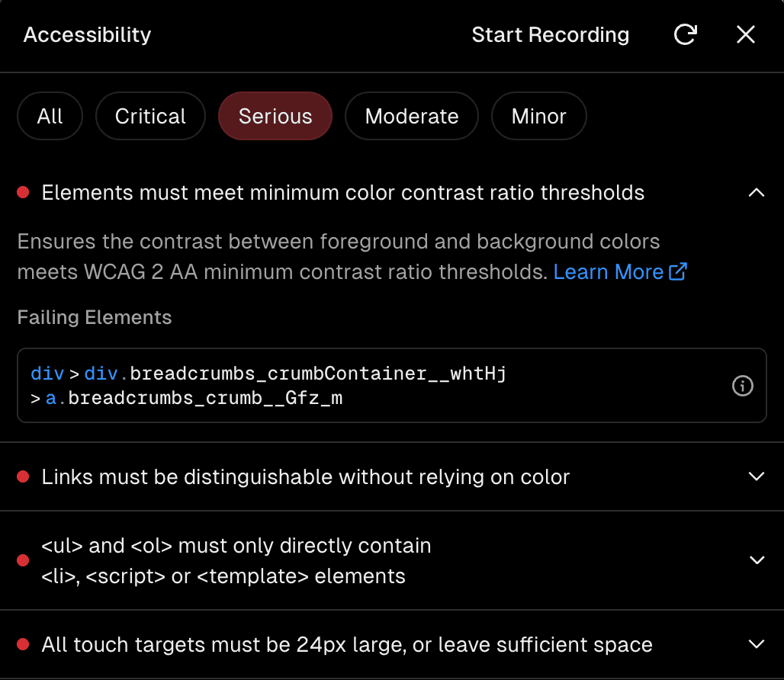
Task: Collapse the color contrast issue section
Action: click(756, 192)
